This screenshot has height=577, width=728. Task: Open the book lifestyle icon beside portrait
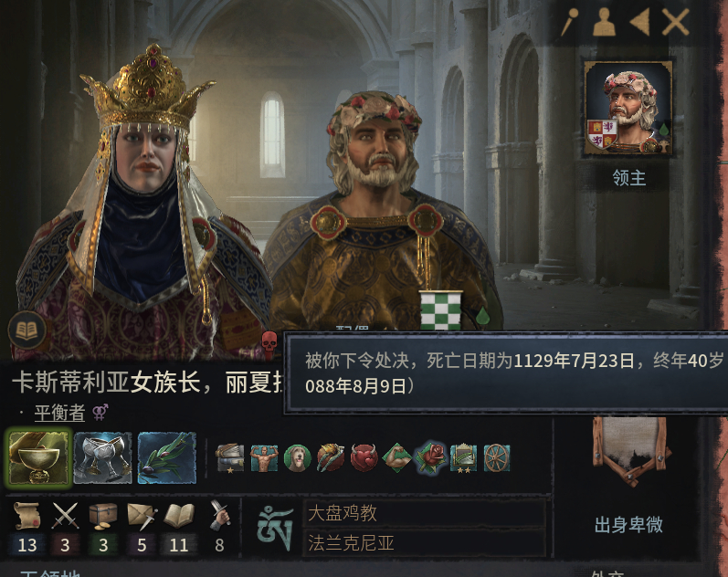[26, 330]
